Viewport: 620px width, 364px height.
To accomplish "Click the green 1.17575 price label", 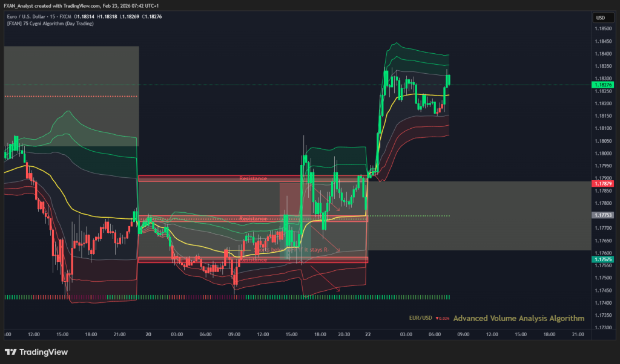I will (x=603, y=259).
